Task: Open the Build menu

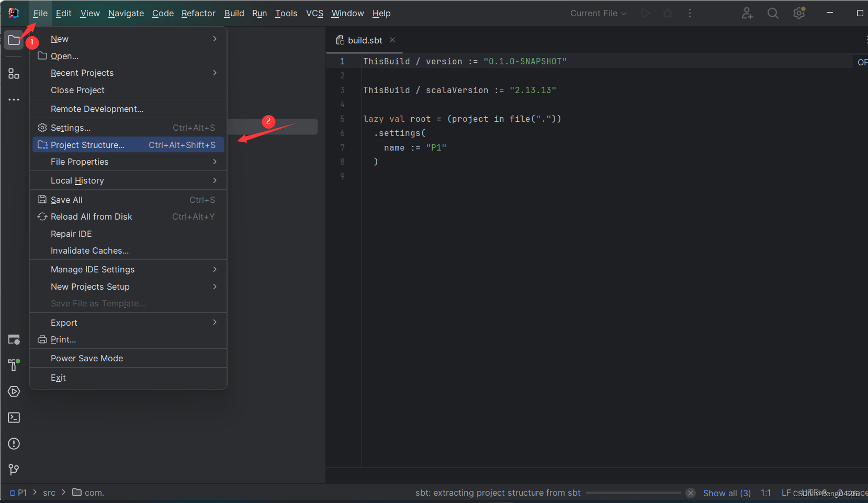Action: pos(234,13)
